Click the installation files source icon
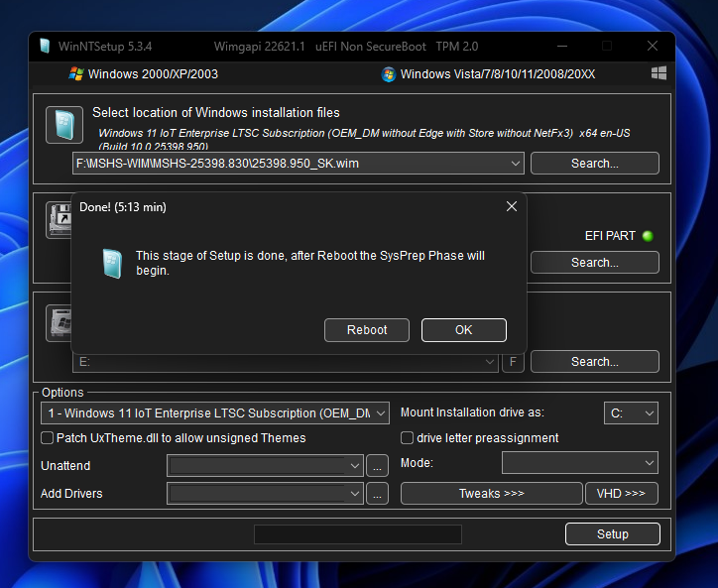The width and height of the screenshot is (718, 588). 64,125
